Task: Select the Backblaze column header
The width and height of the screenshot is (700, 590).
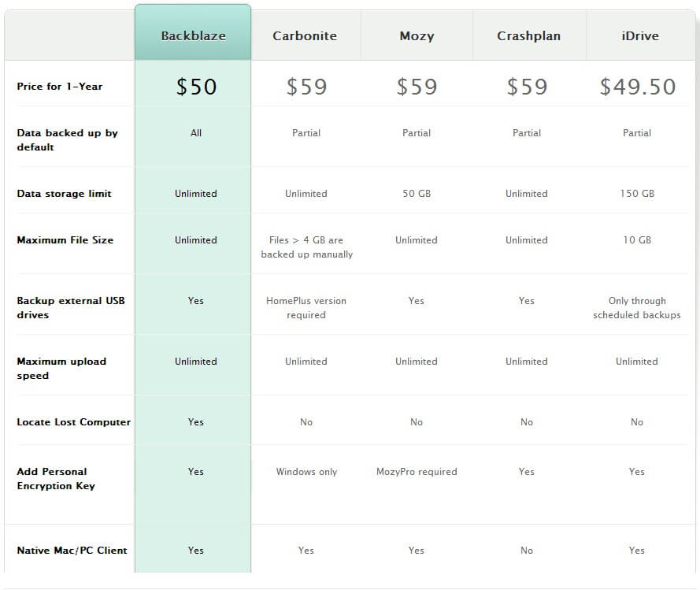Action: pyautogui.click(x=193, y=36)
